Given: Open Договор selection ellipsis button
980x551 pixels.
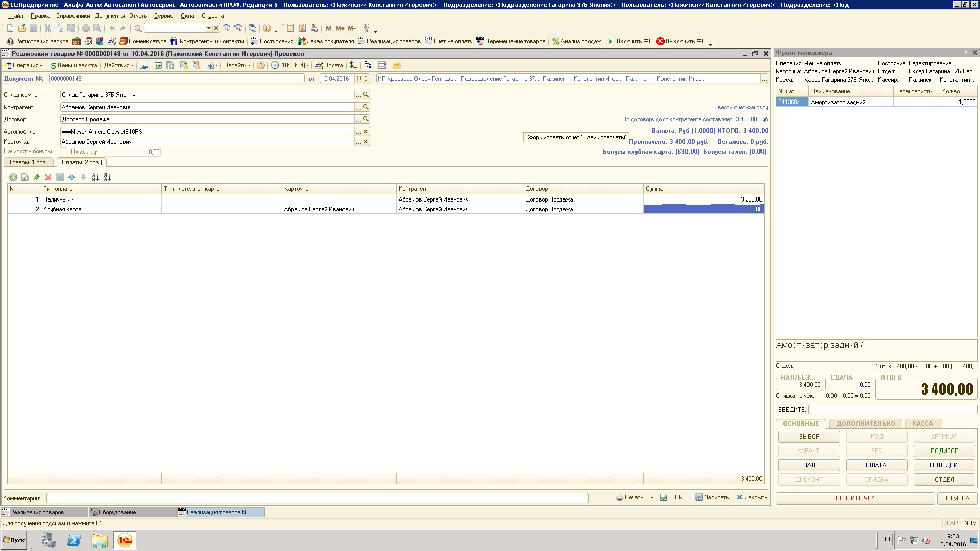Looking at the screenshot, I should 358,119.
